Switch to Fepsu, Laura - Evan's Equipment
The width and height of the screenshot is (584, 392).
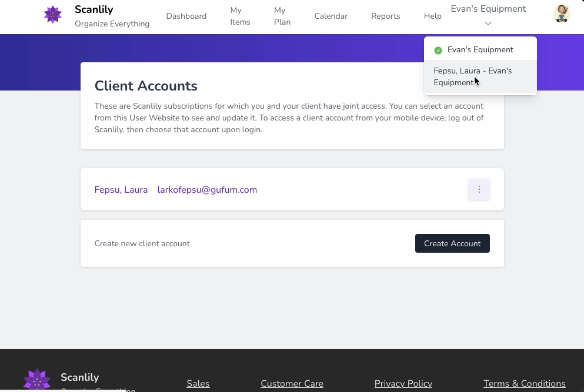tap(473, 76)
